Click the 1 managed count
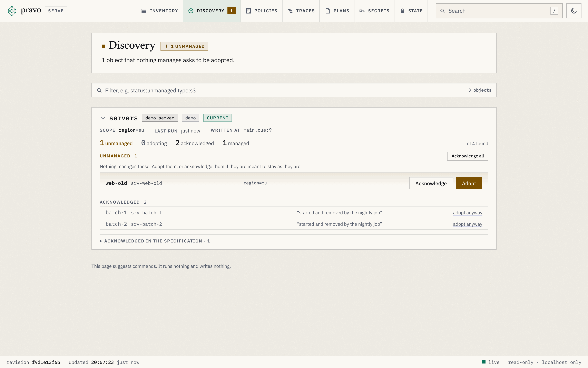588x368 pixels. [236, 143]
